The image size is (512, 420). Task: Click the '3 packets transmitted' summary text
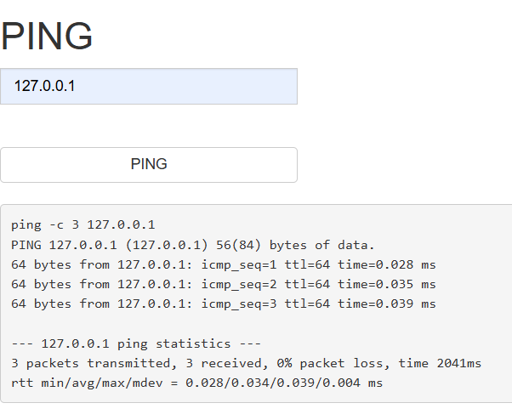(x=94, y=363)
